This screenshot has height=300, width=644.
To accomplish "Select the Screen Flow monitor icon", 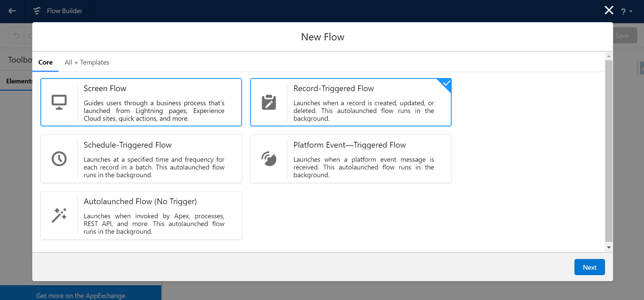I will click(59, 102).
